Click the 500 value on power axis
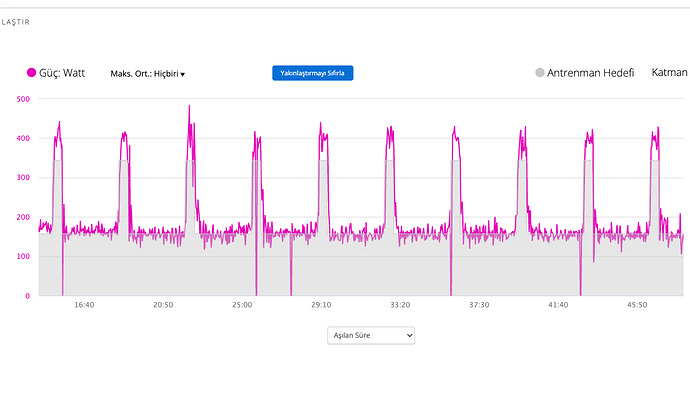The height and width of the screenshot is (394, 690). (x=23, y=99)
